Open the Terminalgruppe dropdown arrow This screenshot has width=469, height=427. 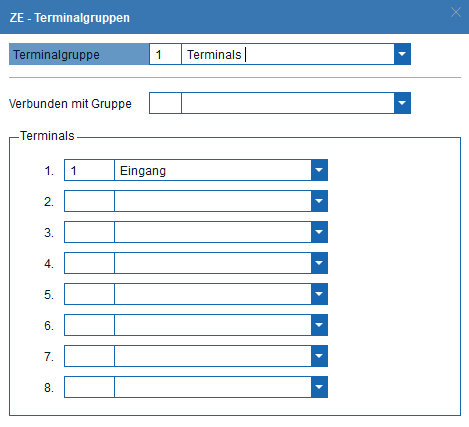tap(402, 54)
